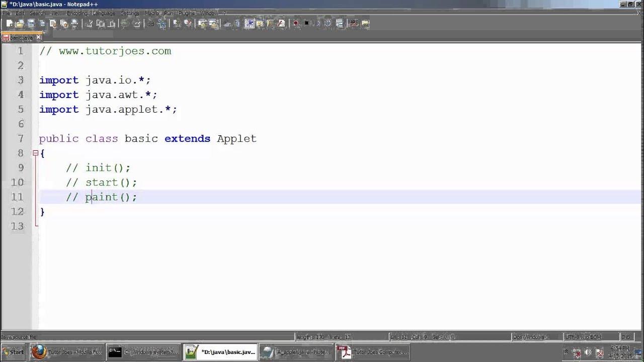Toggle the Indent Guide icon
The height and width of the screenshot is (362, 644).
pyautogui.click(x=249, y=23)
